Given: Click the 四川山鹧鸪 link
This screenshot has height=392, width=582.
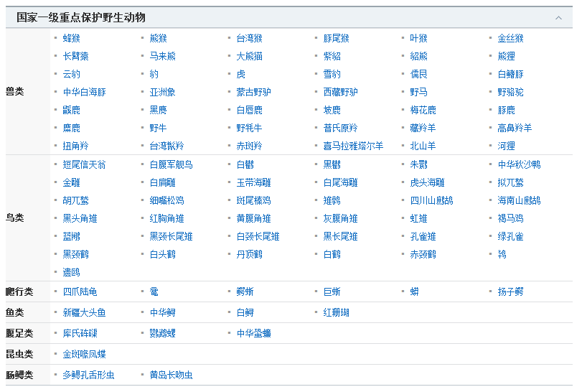Looking at the screenshot, I should [432, 200].
